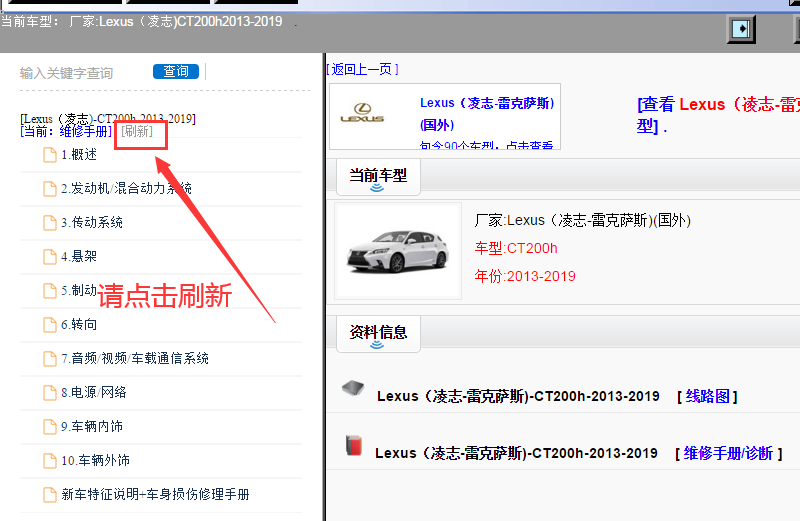This screenshot has height=521, width=800.
Task: Select 2.发动机/混合动力系统 chapter
Action: point(127,188)
